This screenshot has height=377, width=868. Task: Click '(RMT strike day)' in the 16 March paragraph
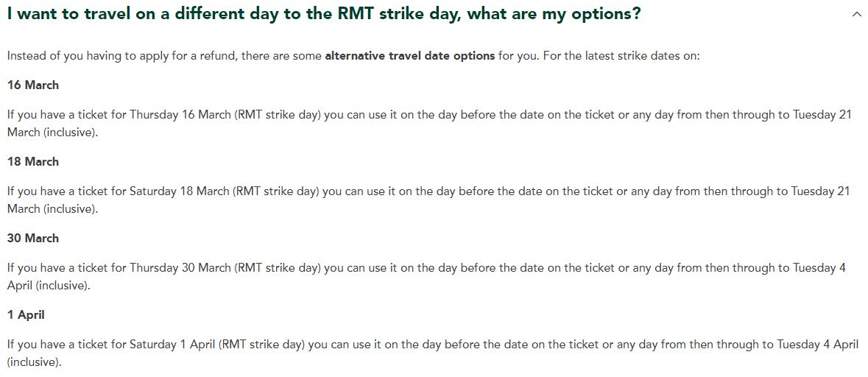(x=278, y=115)
